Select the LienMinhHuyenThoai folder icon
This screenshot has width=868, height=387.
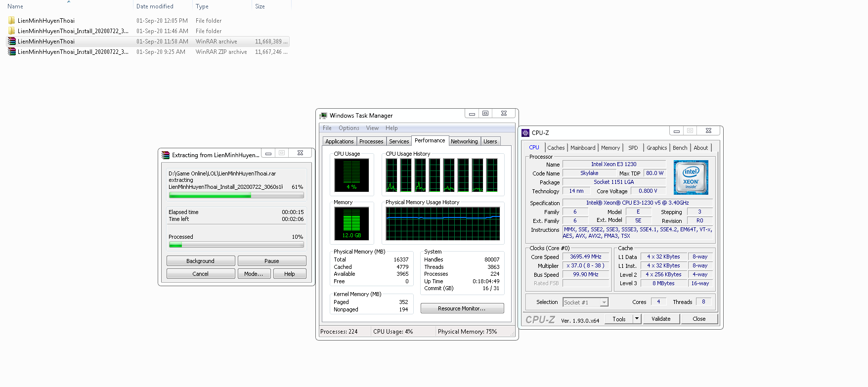(x=11, y=21)
